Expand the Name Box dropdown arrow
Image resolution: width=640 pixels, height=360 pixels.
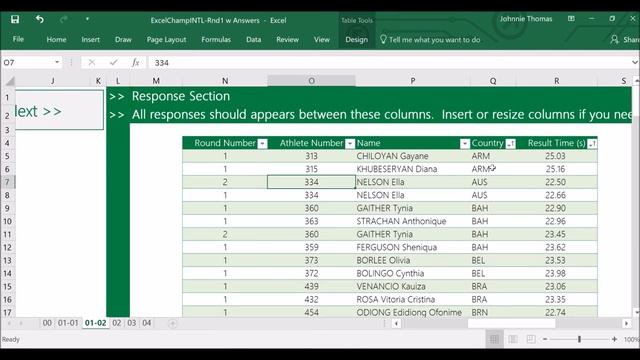point(57,62)
